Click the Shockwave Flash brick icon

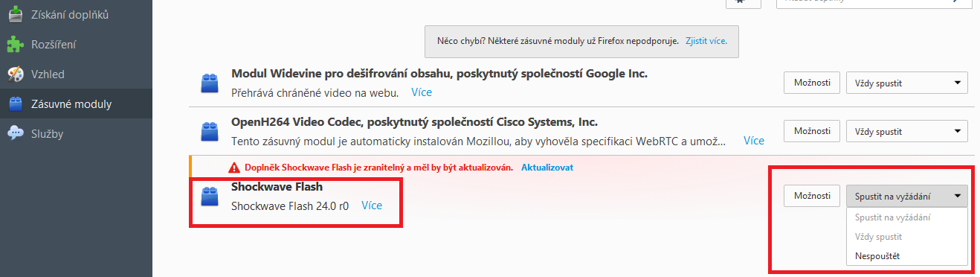210,197
